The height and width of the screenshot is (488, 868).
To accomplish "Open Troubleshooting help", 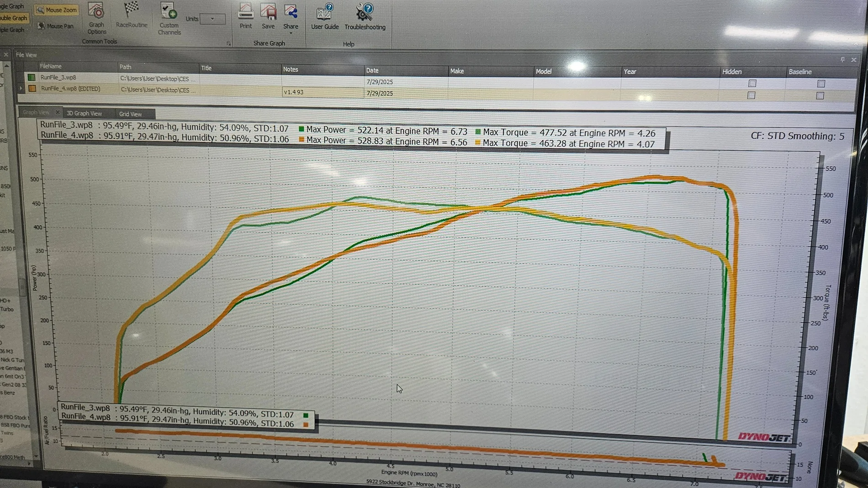I will pos(365,16).
